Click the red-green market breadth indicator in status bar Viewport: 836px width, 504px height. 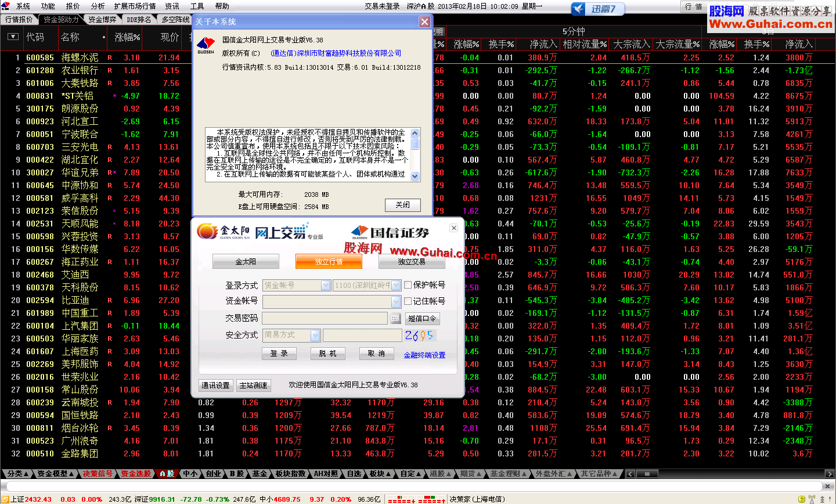[x=416, y=499]
